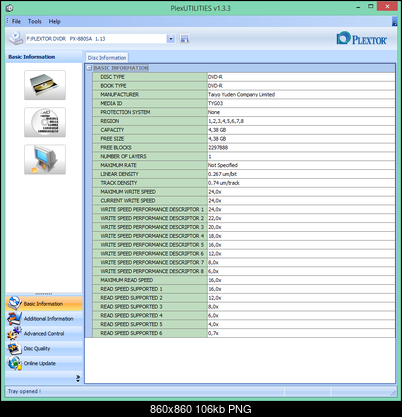The image size is (402, 417).
Task: Click the Additional Information sidebar icon
Action: click(x=14, y=318)
